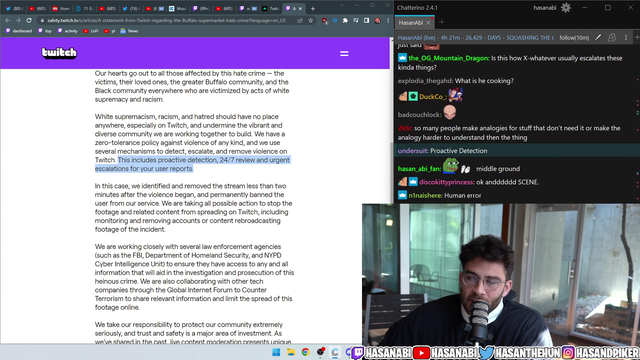Viewport: 640px width, 360px height.
Task: Open the split options three-dot menu
Action: (x=626, y=38)
